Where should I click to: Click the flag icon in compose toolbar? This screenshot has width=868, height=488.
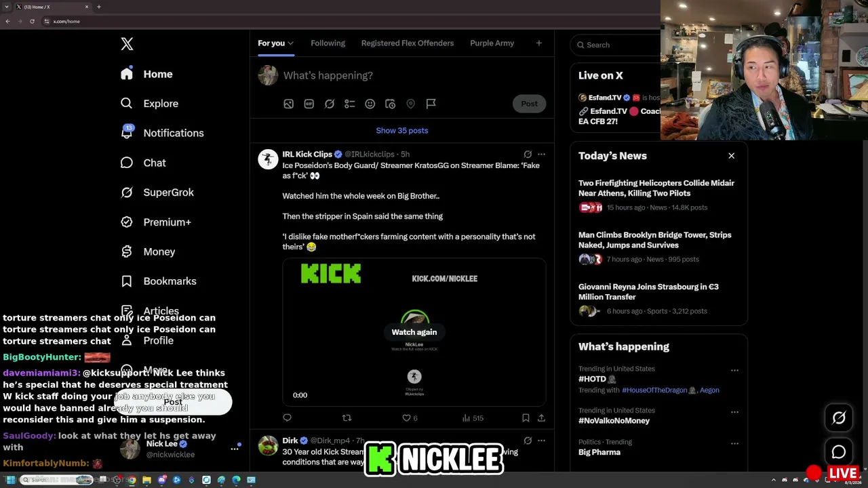[431, 104]
